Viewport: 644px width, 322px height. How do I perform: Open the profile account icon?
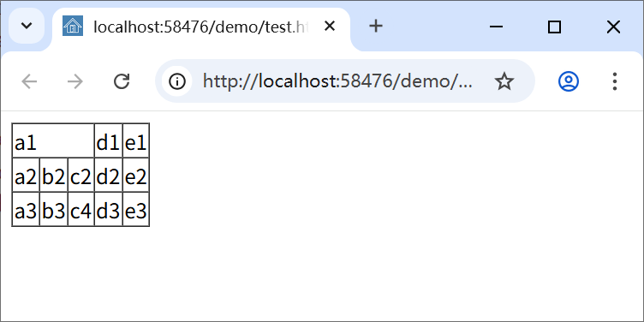coord(569,81)
